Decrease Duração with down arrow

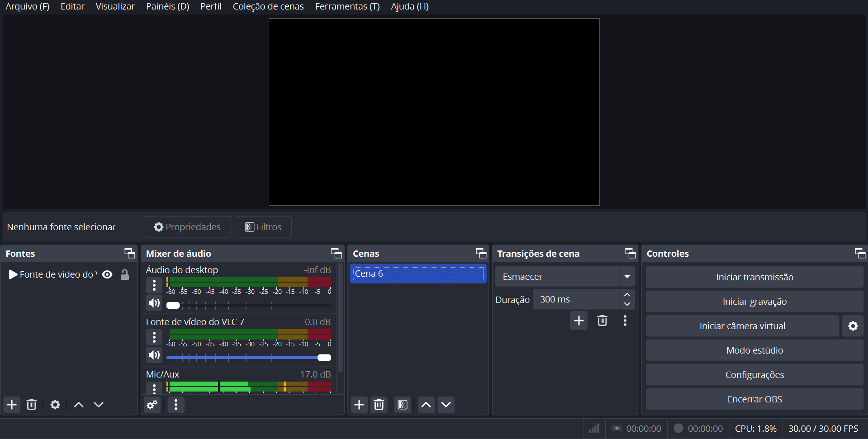[627, 304]
